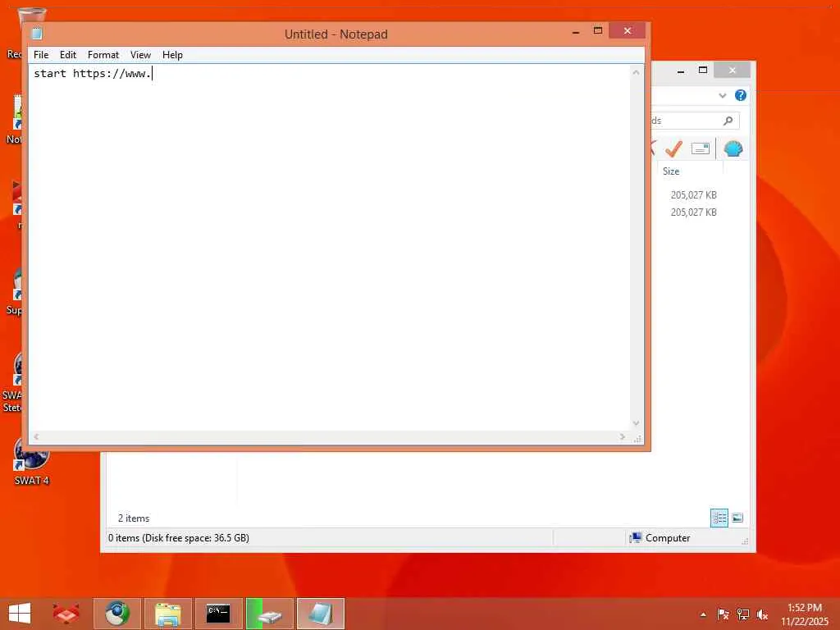Close the Explorer window behind Notepad
Image resolution: width=840 pixels, height=630 pixels.
point(732,71)
